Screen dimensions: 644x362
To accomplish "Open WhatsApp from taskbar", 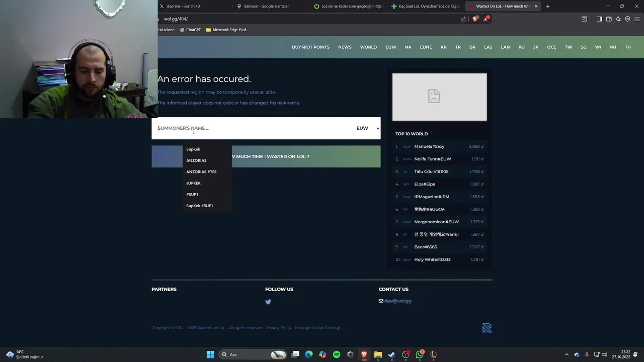I will pos(420,354).
